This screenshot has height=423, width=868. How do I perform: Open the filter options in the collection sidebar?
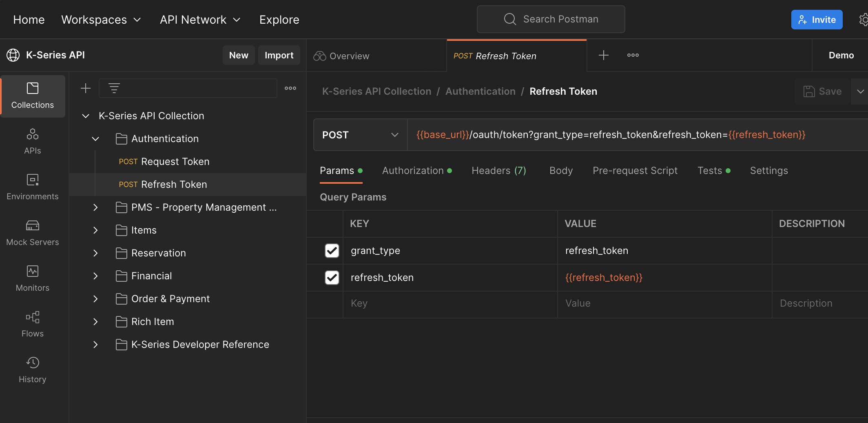tap(113, 88)
